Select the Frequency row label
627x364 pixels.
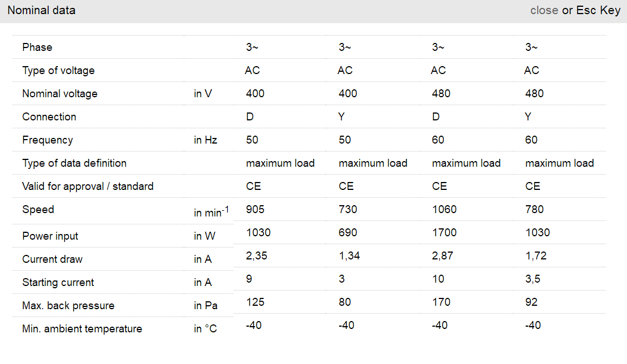click(47, 140)
